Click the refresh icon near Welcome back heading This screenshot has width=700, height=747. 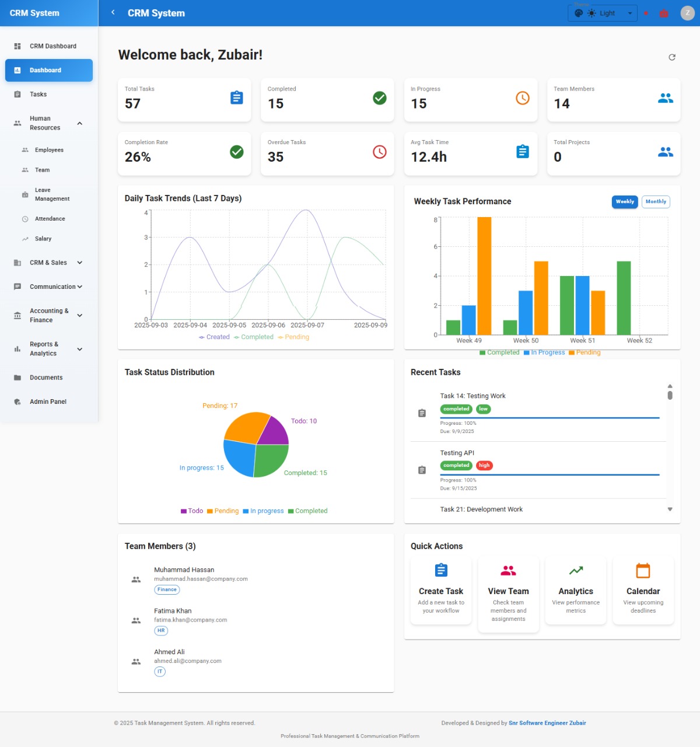[x=672, y=57]
